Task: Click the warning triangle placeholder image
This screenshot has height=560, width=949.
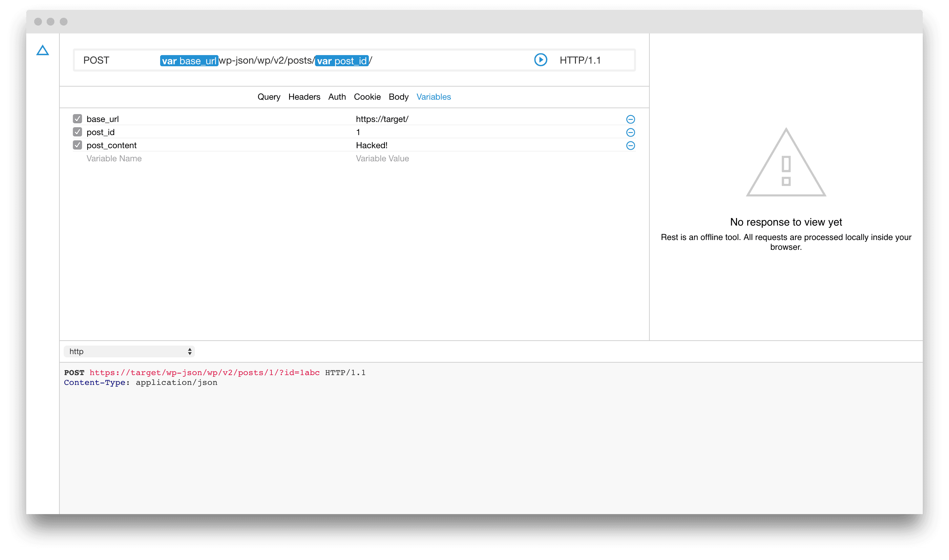Action: click(x=786, y=162)
